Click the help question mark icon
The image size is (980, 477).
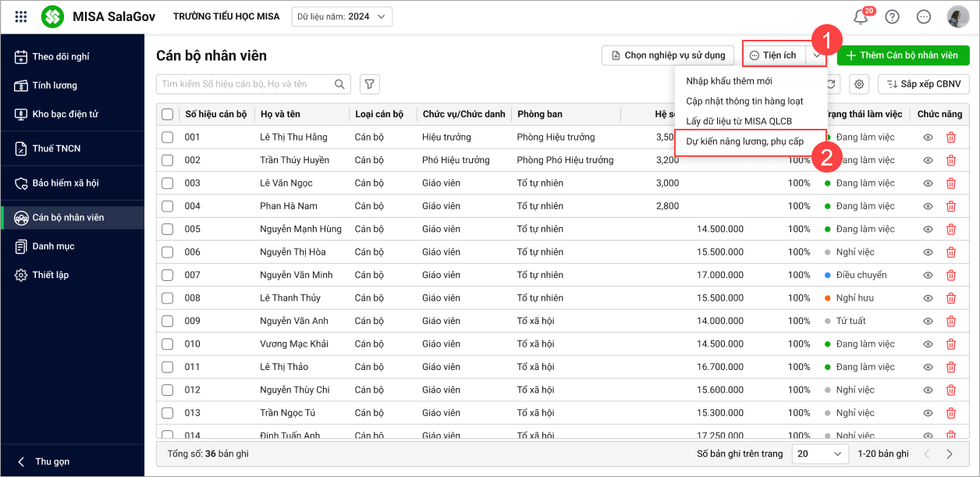pos(892,16)
